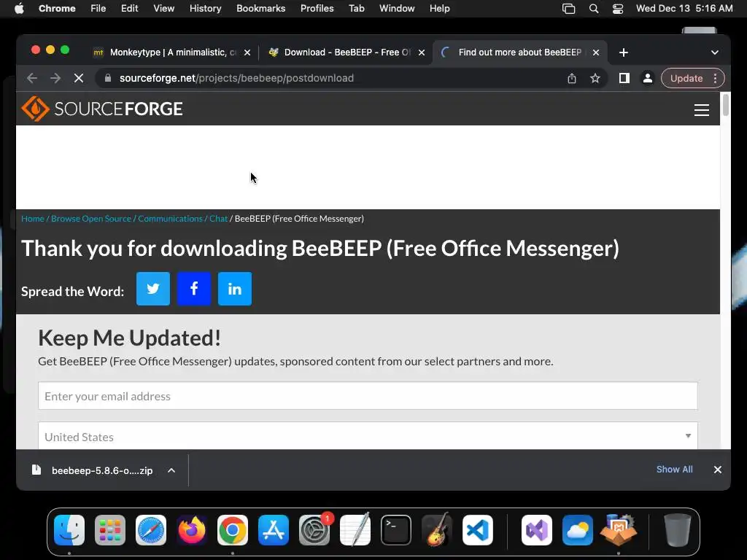747x560 pixels.
Task: Open a new tab
Action: click(624, 52)
